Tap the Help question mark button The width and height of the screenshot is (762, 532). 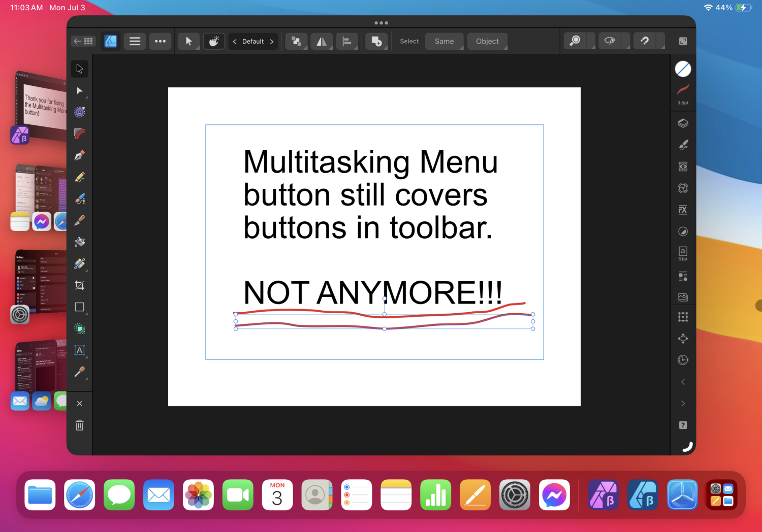pos(683,425)
